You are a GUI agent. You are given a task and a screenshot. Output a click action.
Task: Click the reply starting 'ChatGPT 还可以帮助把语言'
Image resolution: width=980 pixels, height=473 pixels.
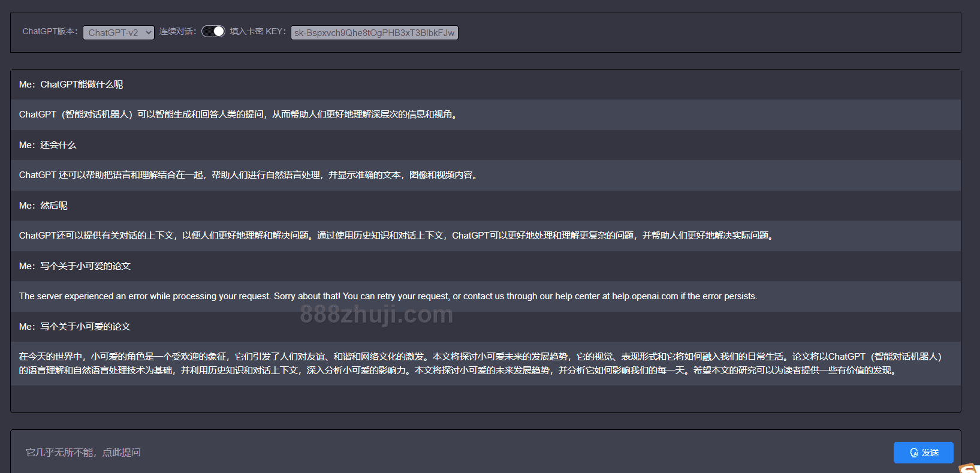(486, 175)
